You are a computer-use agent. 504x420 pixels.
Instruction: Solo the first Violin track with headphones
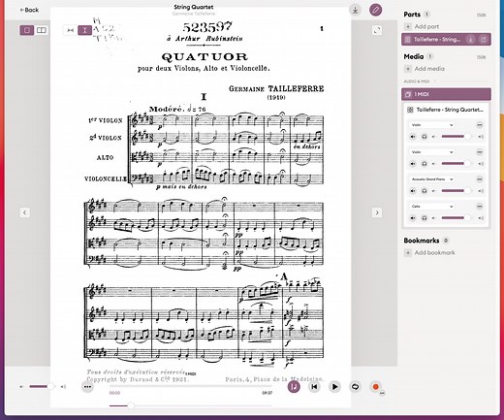pyautogui.click(x=425, y=137)
